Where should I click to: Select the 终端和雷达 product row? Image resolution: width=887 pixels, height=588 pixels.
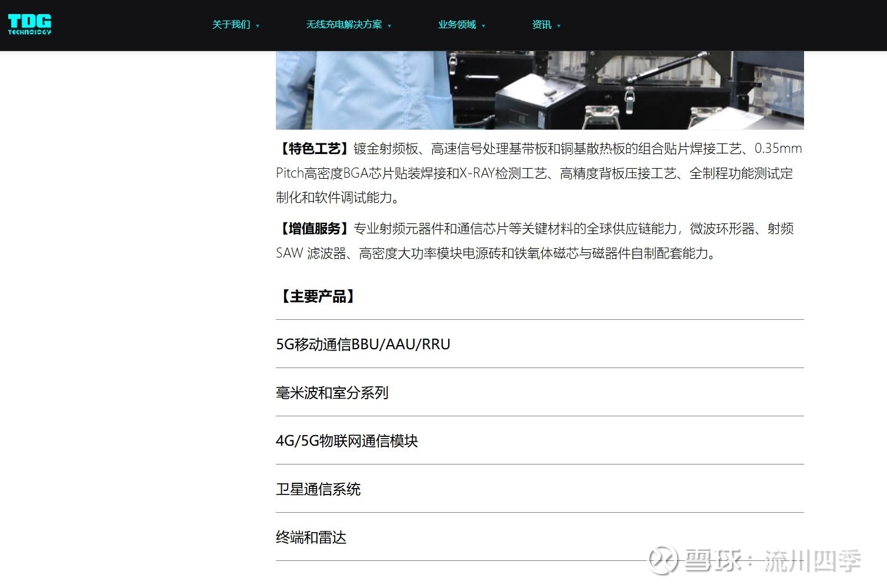540,537
